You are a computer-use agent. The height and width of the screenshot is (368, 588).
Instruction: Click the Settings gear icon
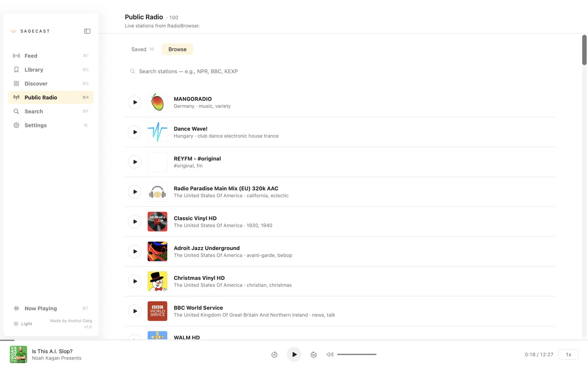coord(16,125)
